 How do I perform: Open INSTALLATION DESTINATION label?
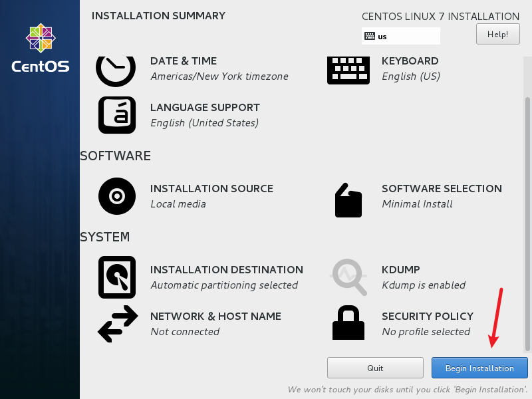[227, 270]
